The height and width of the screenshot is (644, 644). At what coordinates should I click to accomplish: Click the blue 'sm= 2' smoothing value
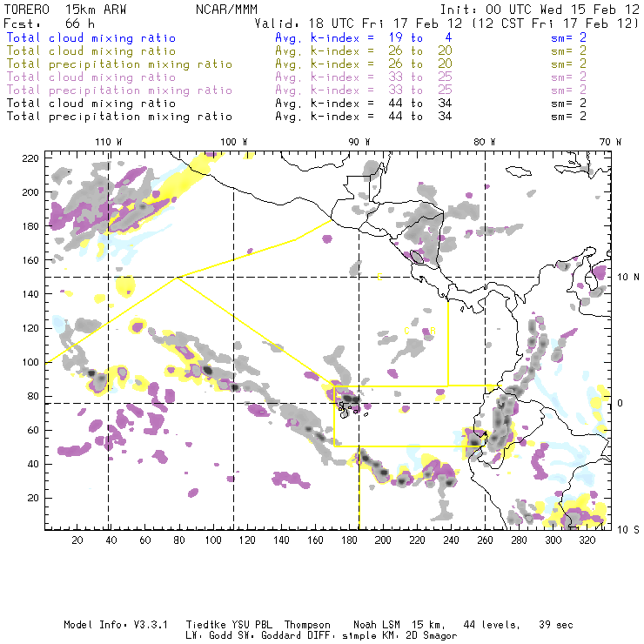click(x=568, y=37)
